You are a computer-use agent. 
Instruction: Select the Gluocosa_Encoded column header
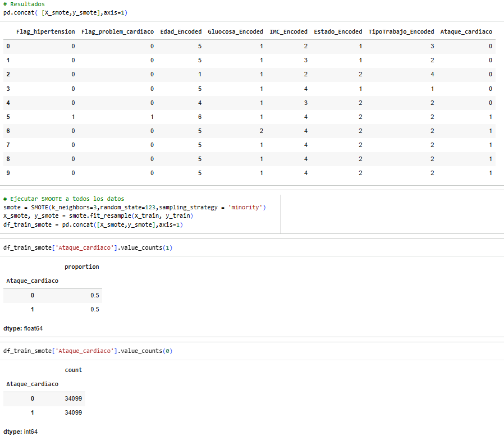point(235,31)
